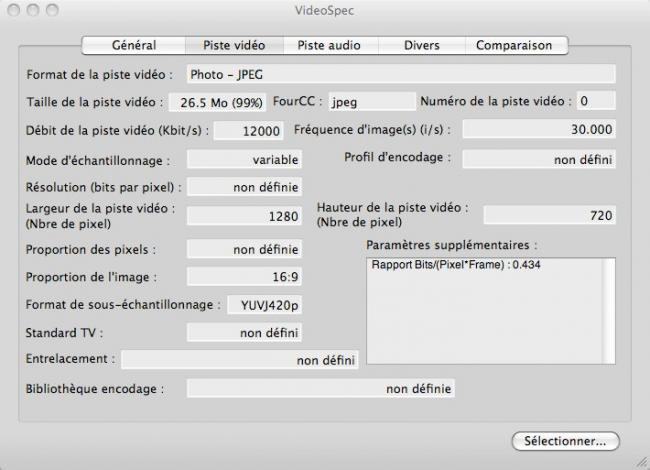The height and width of the screenshot is (470, 650).
Task: Click the scrollbar of Paramètres supplémentaires box
Action: pos(608,311)
